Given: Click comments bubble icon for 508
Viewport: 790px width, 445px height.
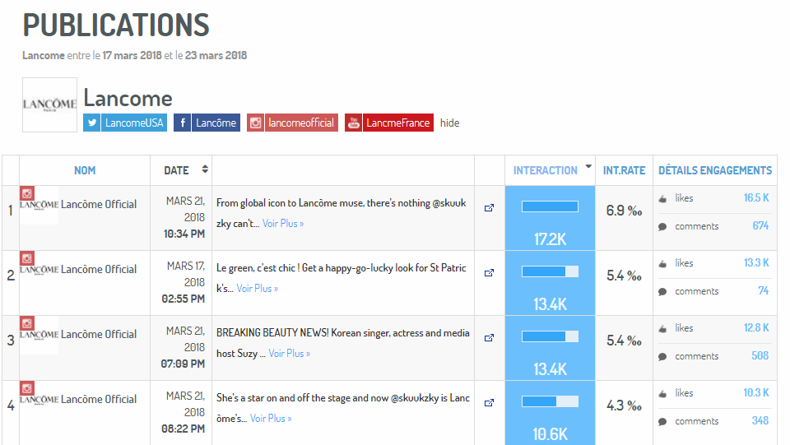Looking at the screenshot, I should (x=663, y=357).
